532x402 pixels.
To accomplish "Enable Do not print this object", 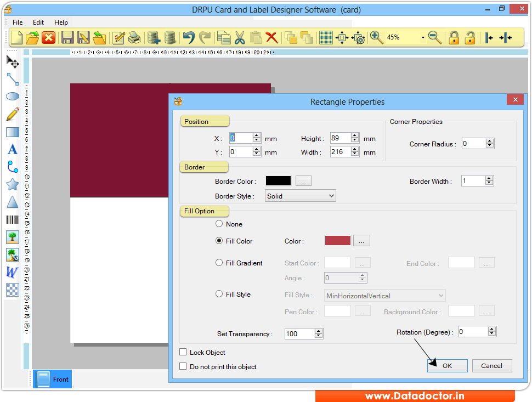I will [183, 367].
